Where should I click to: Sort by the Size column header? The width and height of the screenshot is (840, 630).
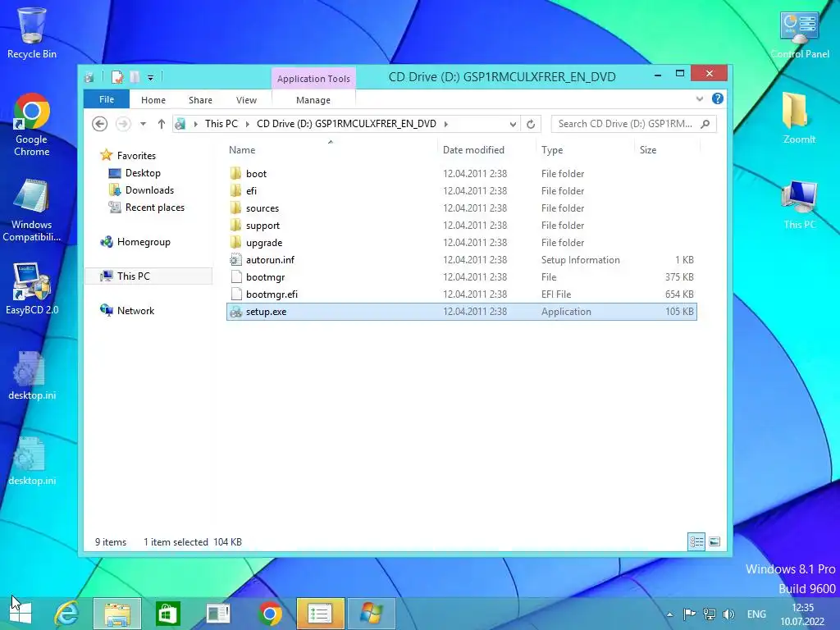coord(667,150)
